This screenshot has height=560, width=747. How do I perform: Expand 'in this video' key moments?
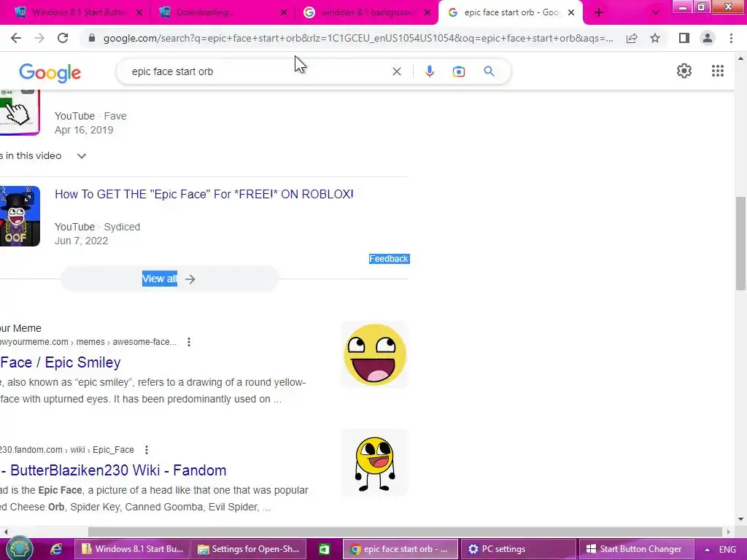(82, 156)
